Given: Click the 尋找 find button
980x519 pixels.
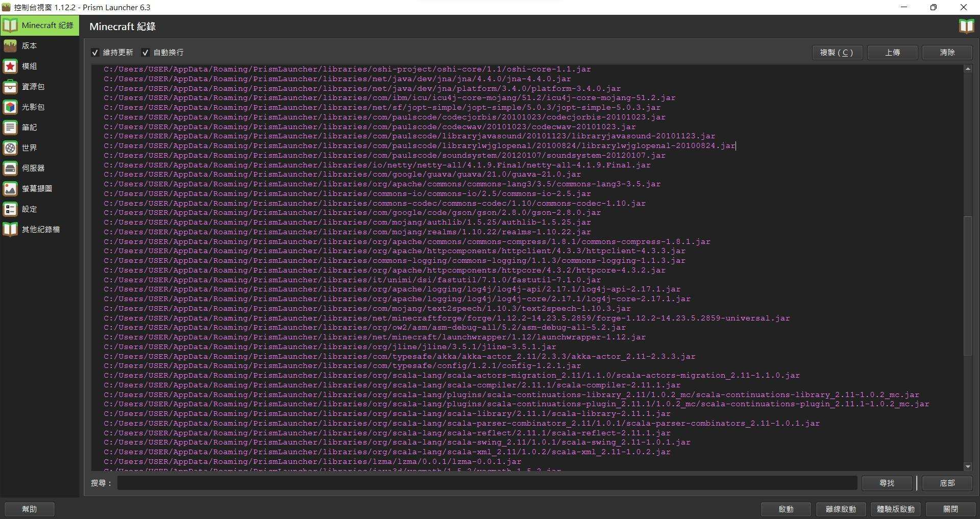Looking at the screenshot, I should [887, 483].
